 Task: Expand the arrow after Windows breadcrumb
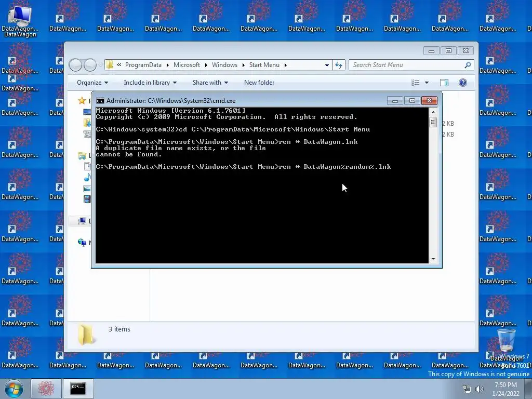pos(244,65)
